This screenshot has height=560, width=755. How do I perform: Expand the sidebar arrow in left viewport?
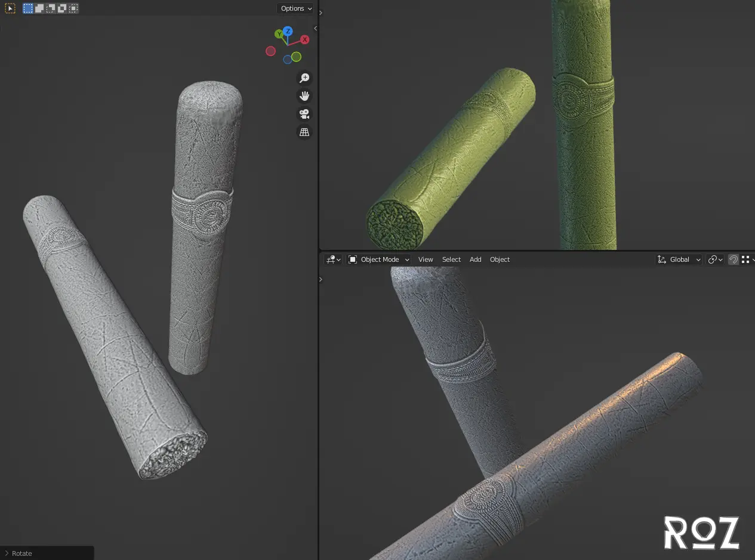click(x=315, y=28)
